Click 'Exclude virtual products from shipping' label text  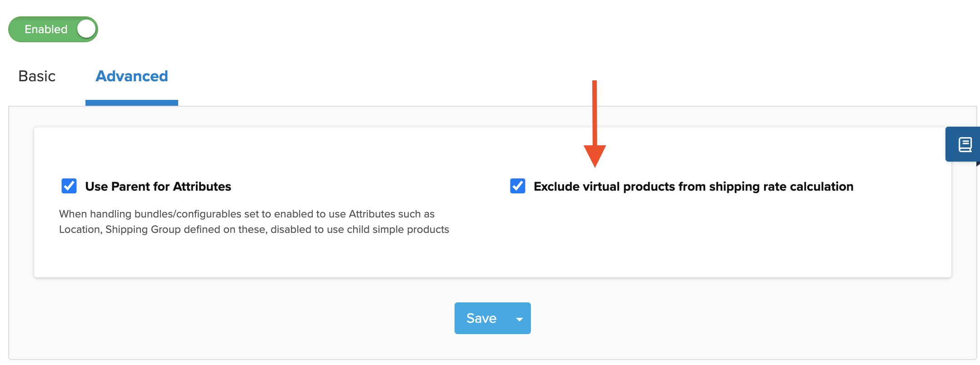[693, 187]
